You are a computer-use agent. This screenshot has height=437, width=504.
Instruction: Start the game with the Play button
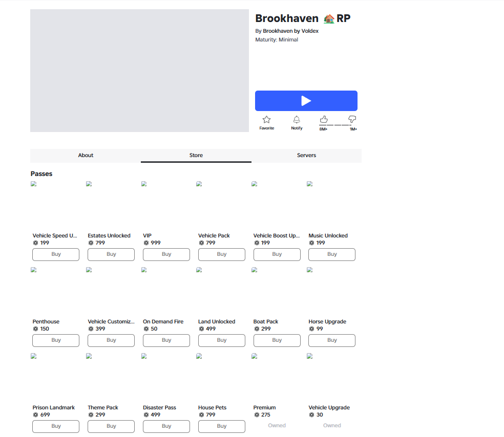[306, 101]
